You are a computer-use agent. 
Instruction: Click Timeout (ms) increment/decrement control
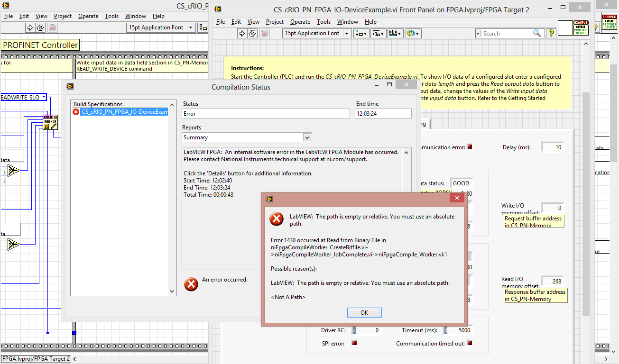point(445,330)
